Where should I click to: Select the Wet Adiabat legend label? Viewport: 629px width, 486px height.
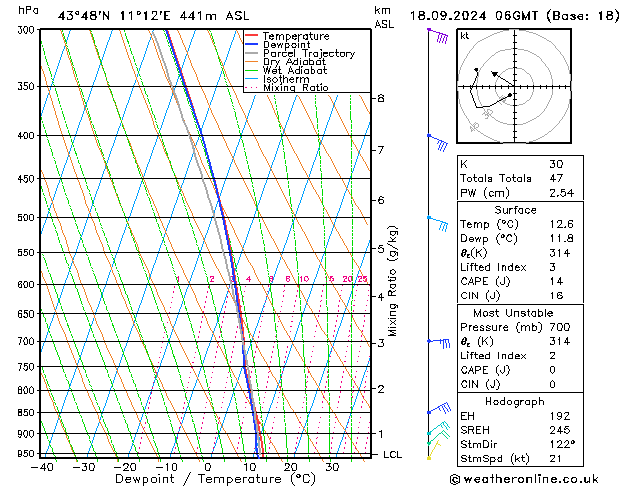click(x=295, y=70)
